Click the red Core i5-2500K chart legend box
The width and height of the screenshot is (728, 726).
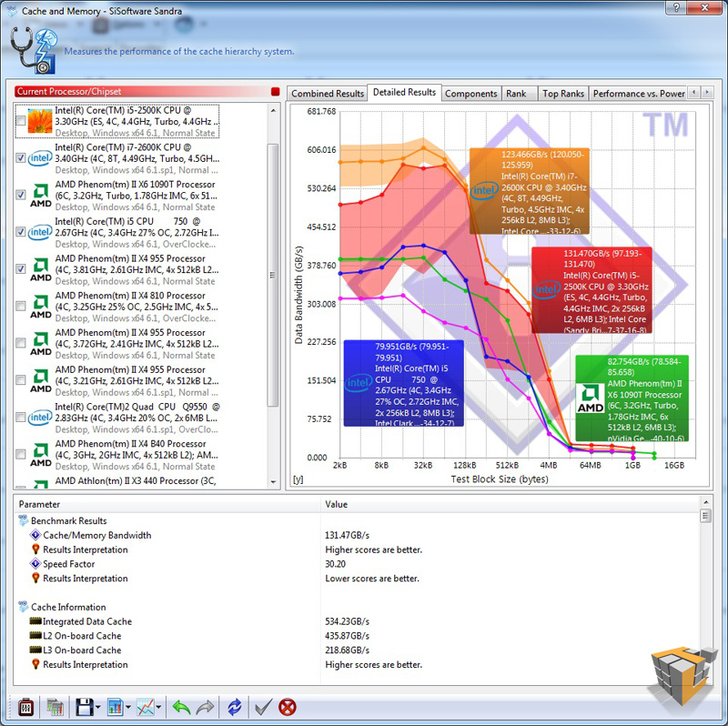(x=591, y=290)
